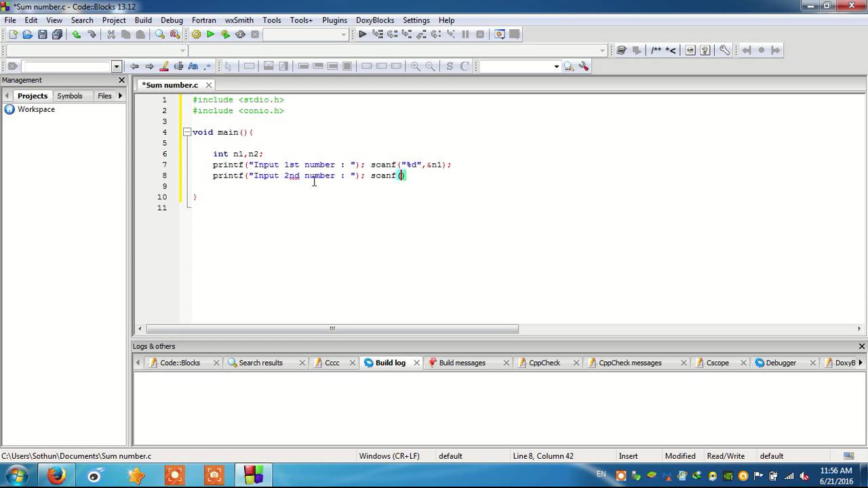Screen dimensions: 868x488
Task: Open the Build menu
Action: pos(143,20)
